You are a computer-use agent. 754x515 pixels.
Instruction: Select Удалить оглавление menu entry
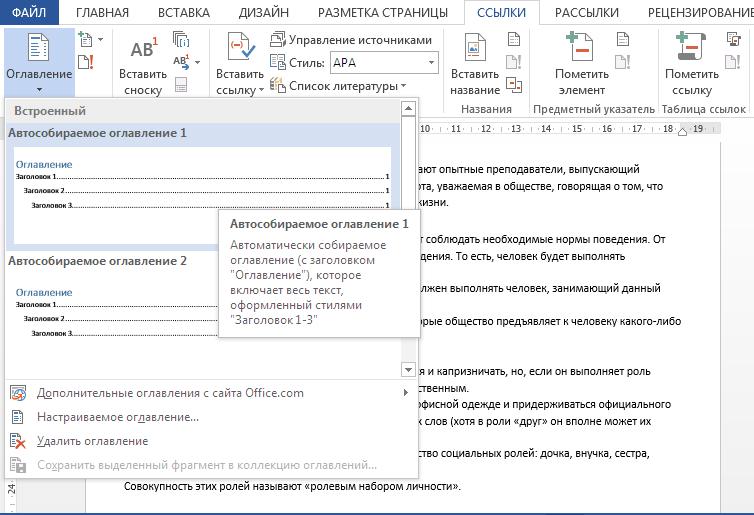(211, 441)
